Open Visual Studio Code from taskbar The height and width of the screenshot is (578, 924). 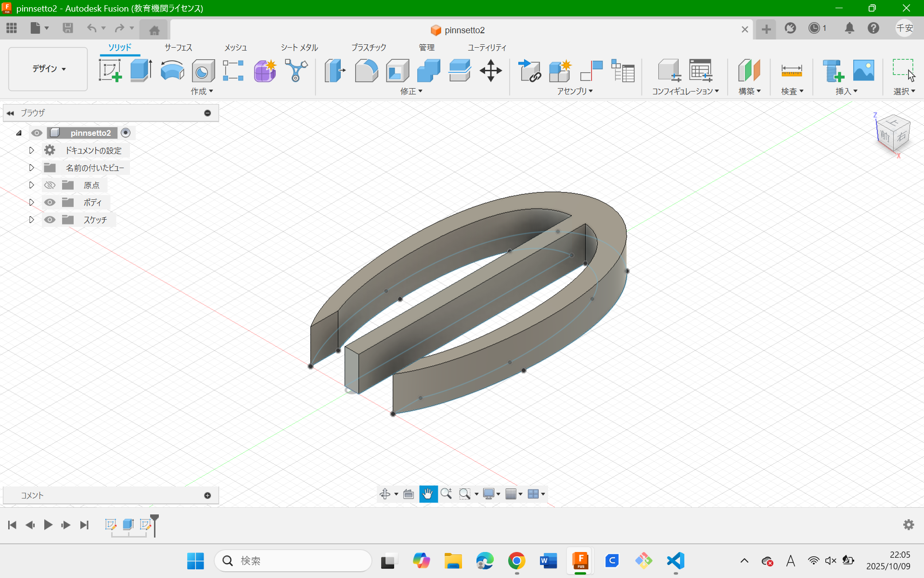click(676, 561)
